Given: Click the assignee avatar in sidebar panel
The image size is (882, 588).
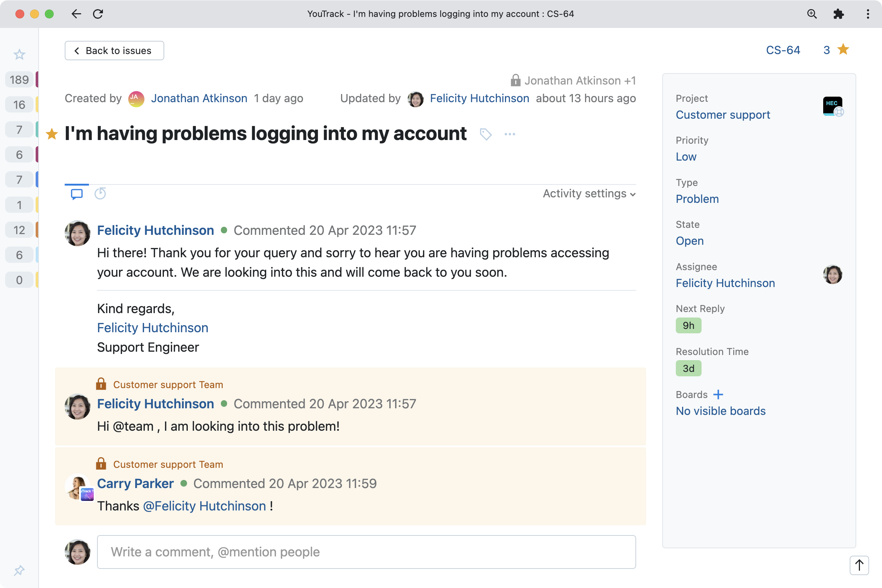Looking at the screenshot, I should pos(832,275).
